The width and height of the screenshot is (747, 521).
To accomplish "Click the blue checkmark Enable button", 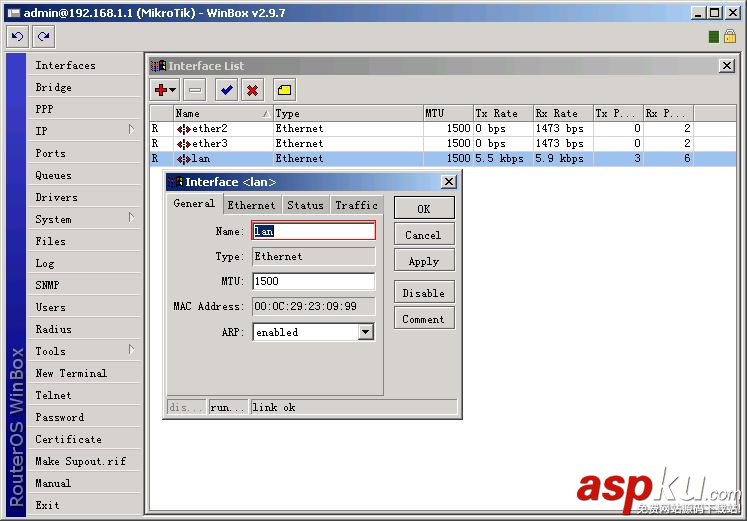I will 226,90.
